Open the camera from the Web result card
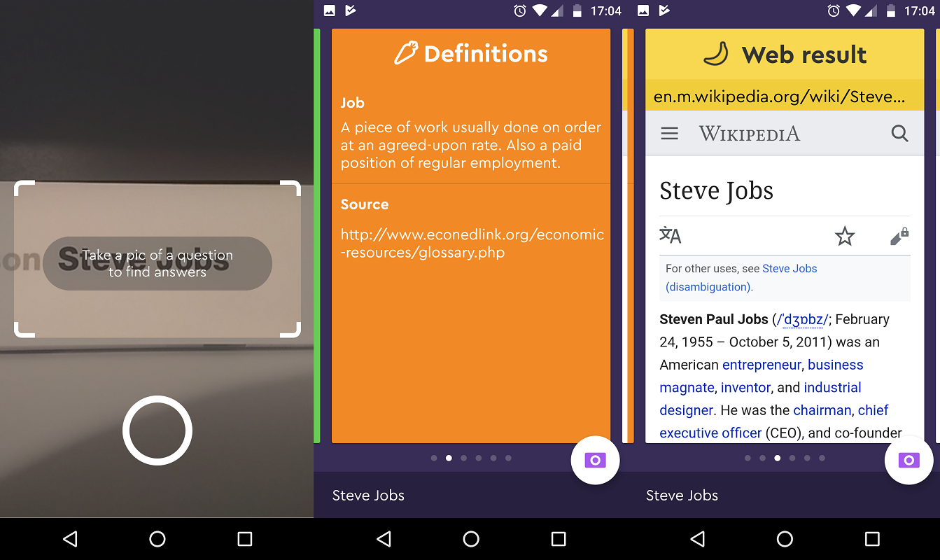The image size is (940, 560). 909,460
